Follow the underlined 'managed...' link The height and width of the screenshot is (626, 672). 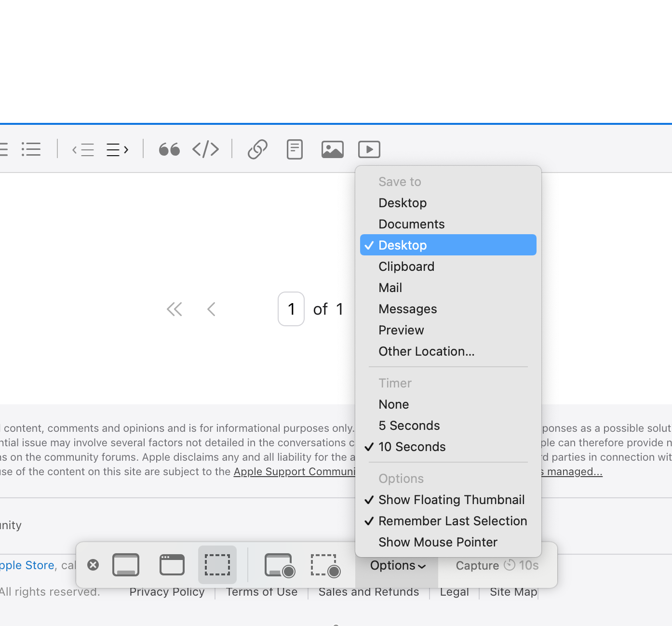point(571,471)
